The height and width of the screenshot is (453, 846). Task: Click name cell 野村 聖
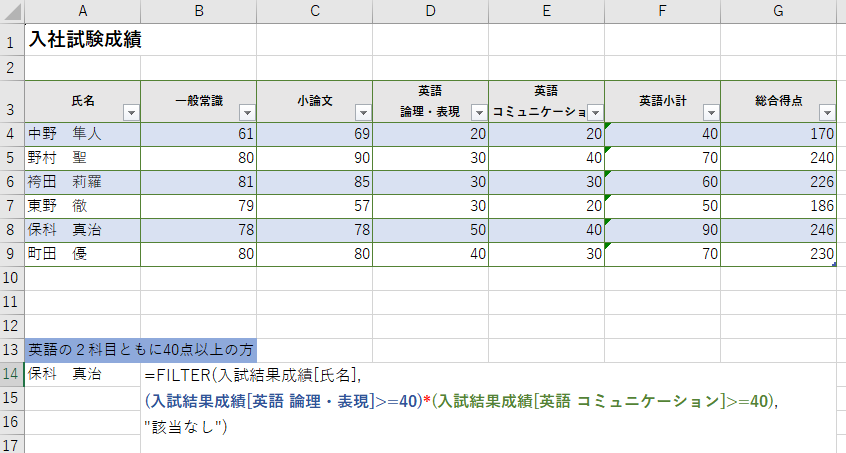click(x=83, y=158)
